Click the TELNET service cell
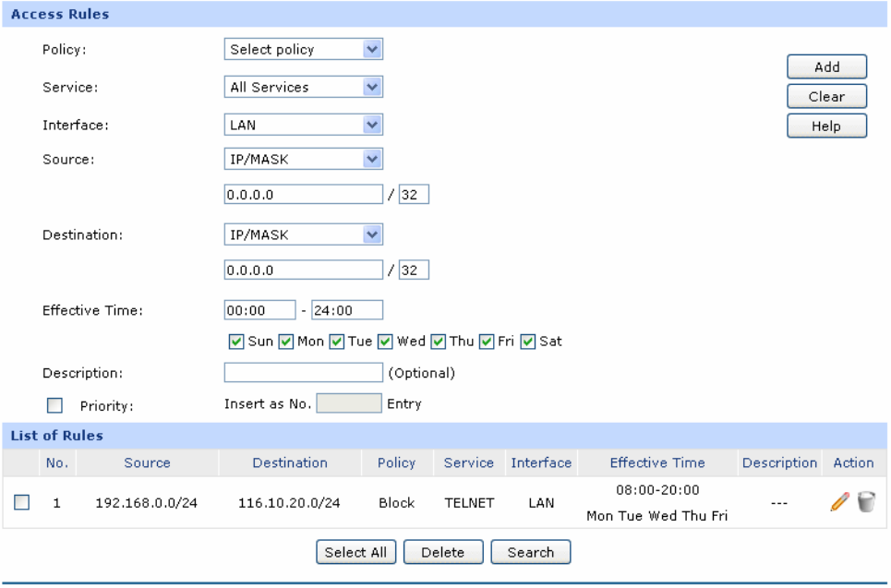 (469, 503)
